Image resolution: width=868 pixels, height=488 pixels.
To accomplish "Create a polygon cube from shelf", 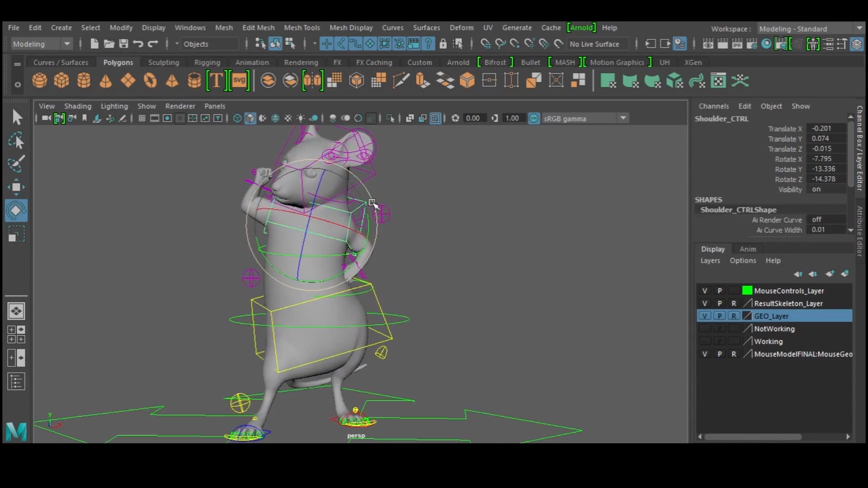I will 61,81.
